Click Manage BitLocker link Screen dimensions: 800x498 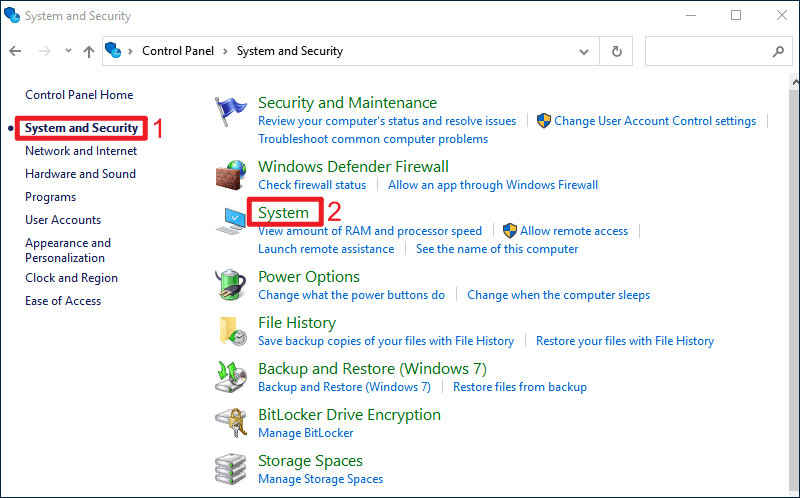tap(306, 433)
